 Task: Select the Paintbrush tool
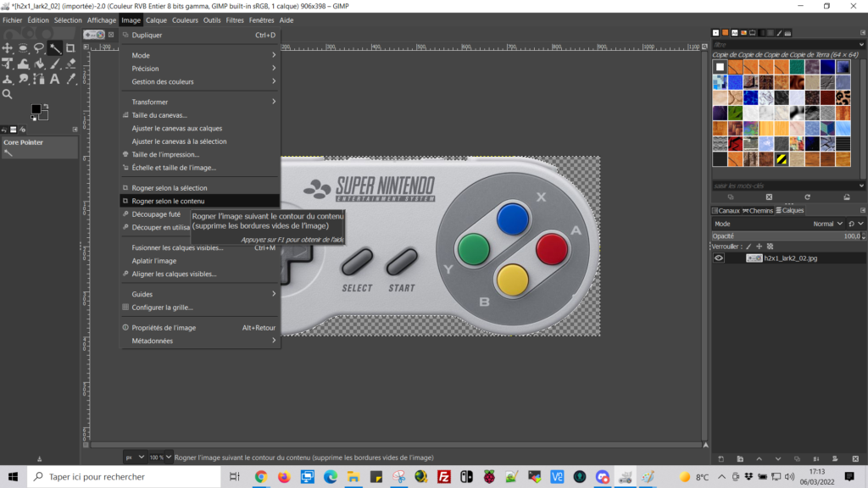click(55, 64)
